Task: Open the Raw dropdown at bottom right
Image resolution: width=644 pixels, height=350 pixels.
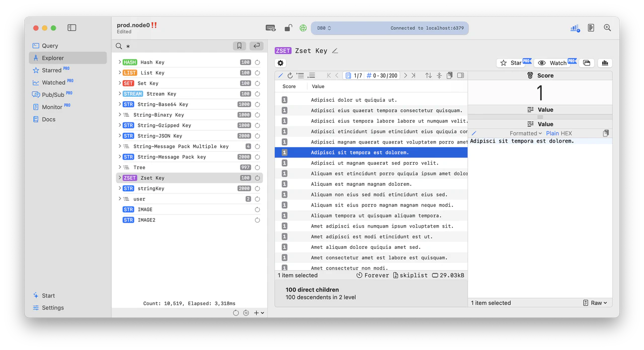Action: coord(596,303)
